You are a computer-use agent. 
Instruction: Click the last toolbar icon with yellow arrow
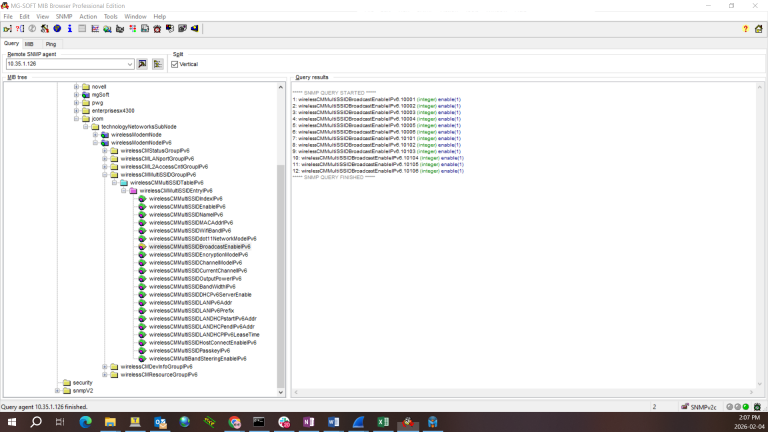[195, 29]
